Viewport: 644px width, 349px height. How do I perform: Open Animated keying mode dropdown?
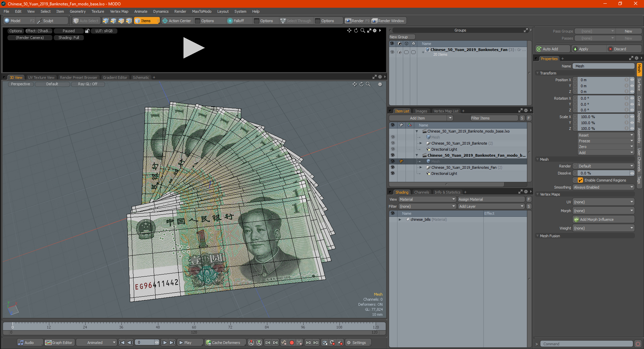tap(97, 343)
